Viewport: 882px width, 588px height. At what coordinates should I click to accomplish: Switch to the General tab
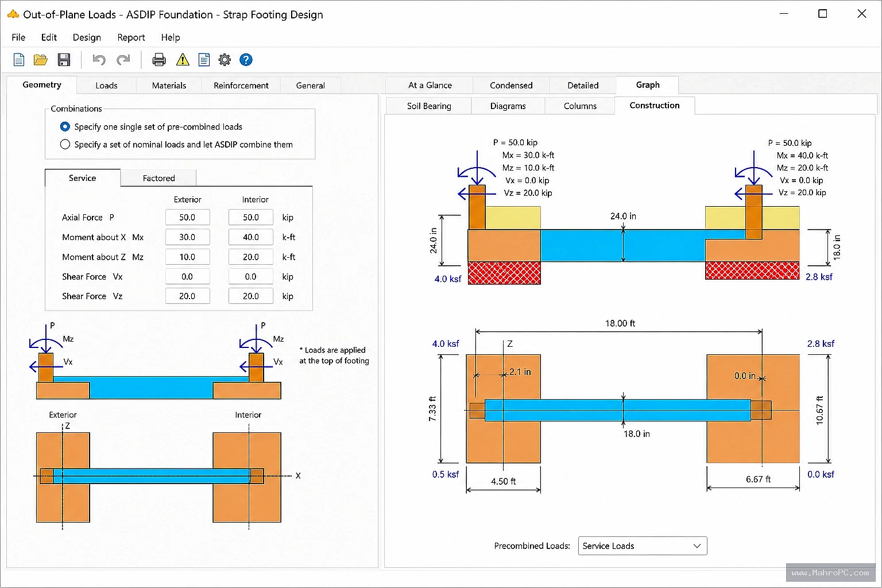[310, 85]
